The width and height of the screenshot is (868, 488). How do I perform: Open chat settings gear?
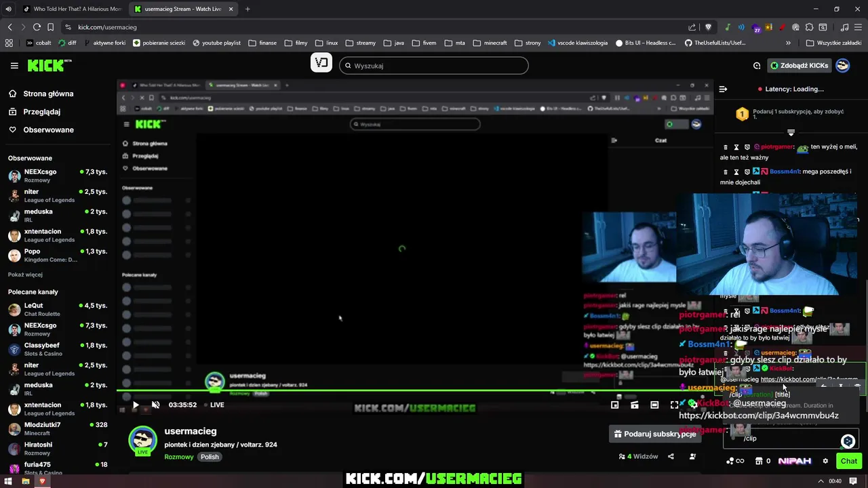pos(825,461)
